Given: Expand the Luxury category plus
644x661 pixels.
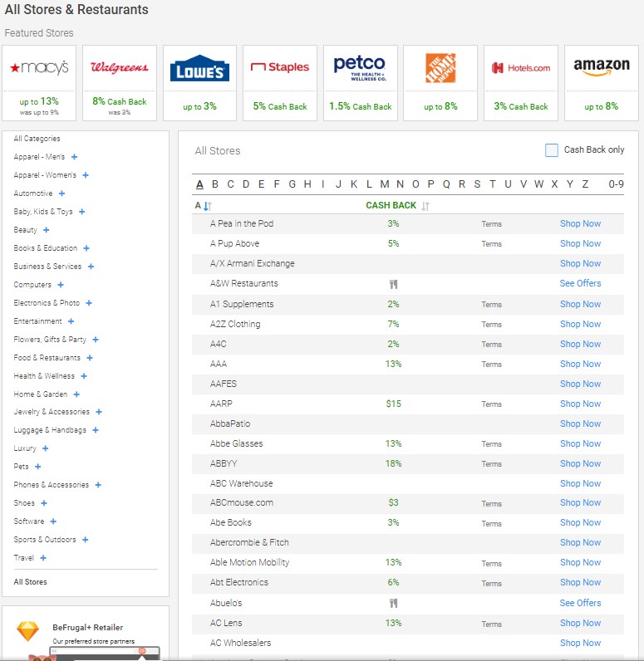Looking at the screenshot, I should click(x=46, y=448).
